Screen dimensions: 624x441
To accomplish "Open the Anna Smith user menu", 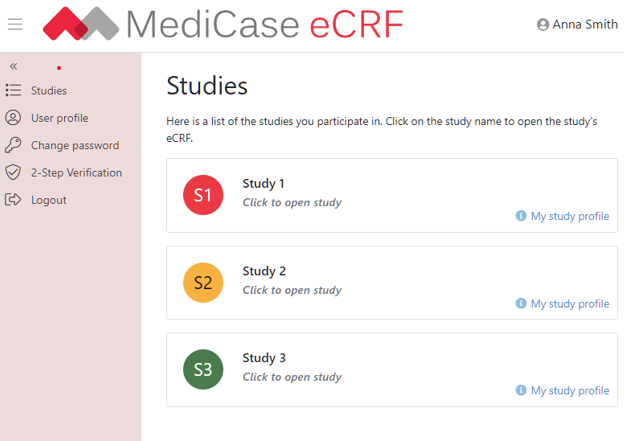I will click(577, 24).
